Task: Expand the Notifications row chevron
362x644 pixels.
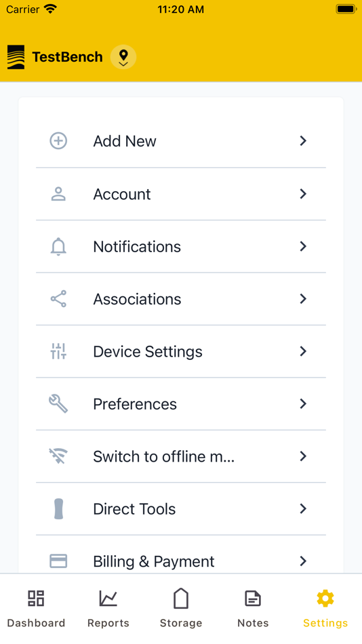Action: click(x=303, y=247)
